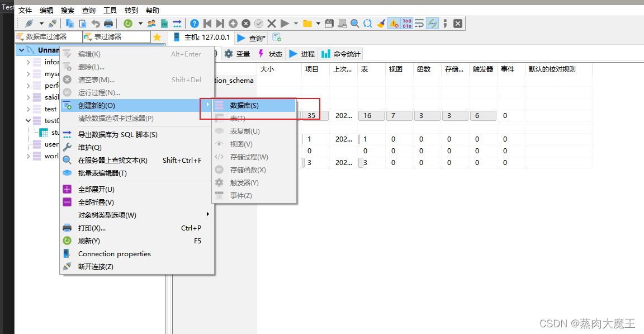Image resolution: width=644 pixels, height=334 pixels.
Task: Go to last row icon
Action: pos(220,23)
